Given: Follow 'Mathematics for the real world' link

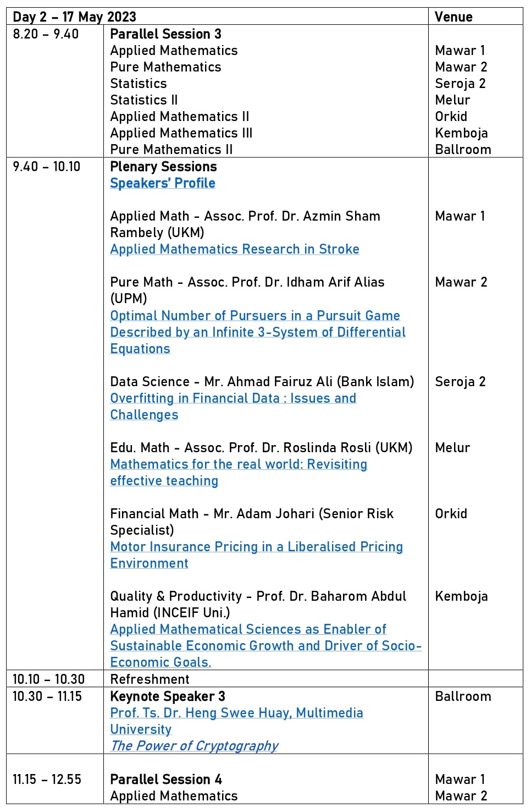Looking at the screenshot, I should pos(239,464).
